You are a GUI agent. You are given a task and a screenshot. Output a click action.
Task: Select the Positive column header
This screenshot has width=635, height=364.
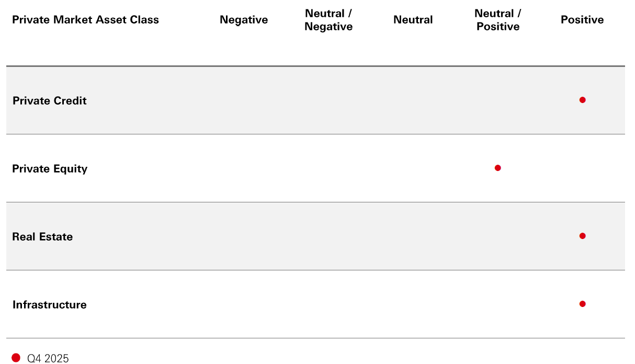pos(582,20)
